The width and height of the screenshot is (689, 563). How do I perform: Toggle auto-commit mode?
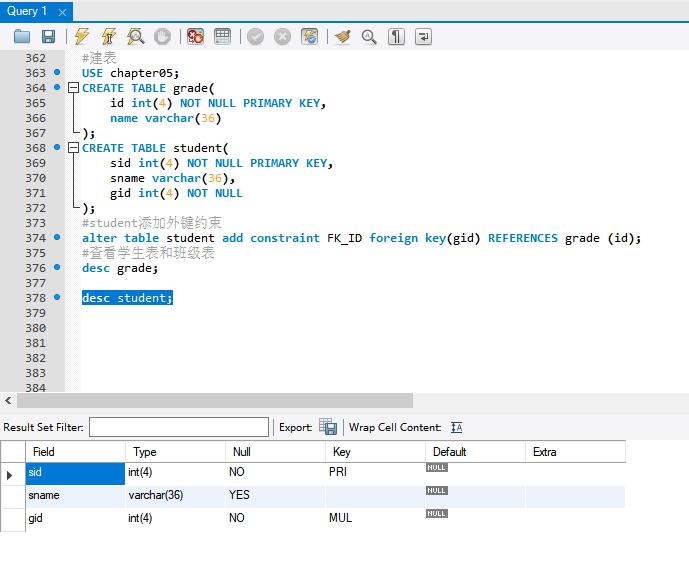[x=309, y=36]
